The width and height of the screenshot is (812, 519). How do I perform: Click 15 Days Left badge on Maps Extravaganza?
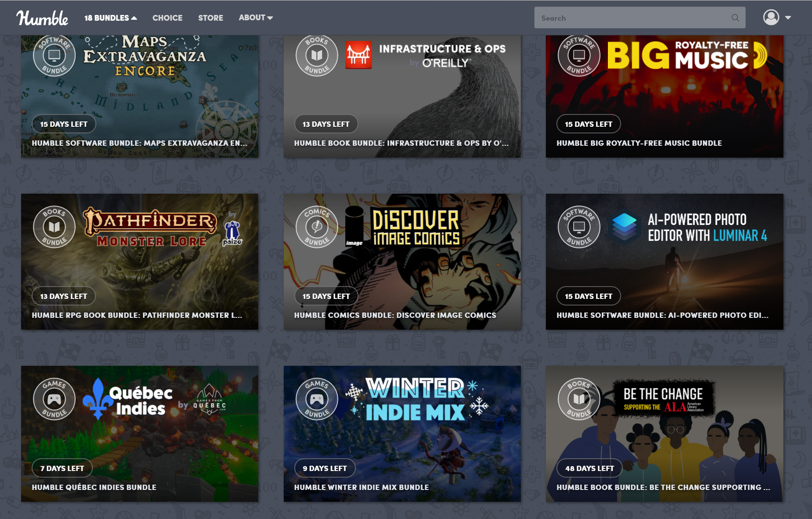coord(64,124)
